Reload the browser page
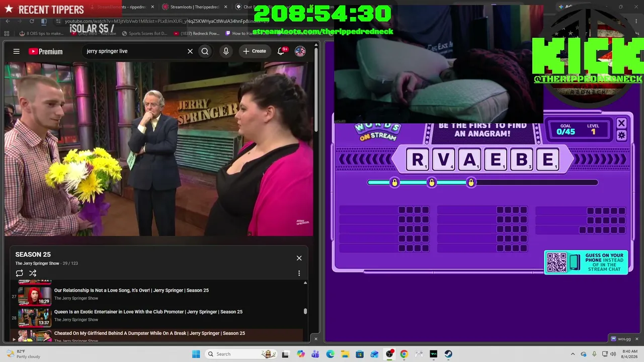Screen dimensions: 644x362 point(32,21)
